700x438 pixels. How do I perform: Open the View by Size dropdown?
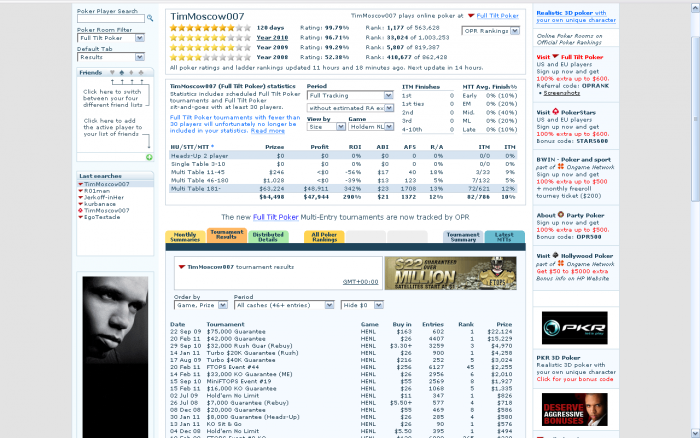tap(326, 127)
